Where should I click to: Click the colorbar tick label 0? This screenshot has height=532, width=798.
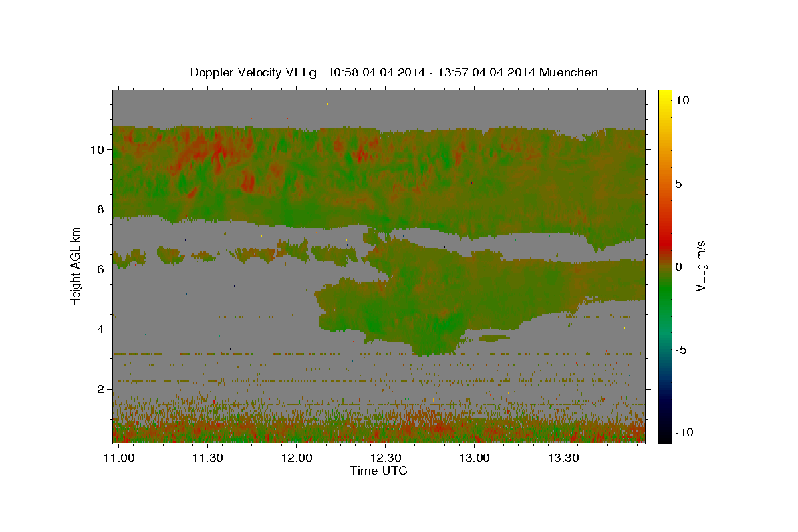click(678, 267)
